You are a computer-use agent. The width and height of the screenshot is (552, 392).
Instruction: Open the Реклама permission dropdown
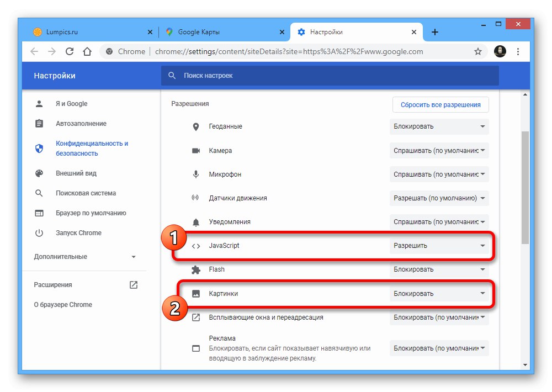439,348
